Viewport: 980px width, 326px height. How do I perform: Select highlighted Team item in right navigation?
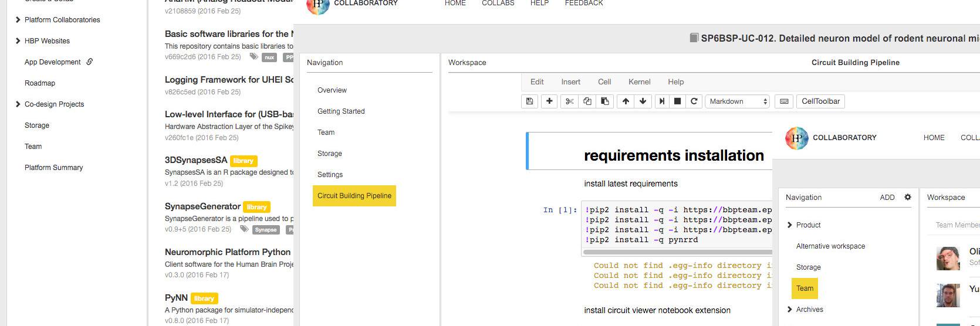coord(805,288)
